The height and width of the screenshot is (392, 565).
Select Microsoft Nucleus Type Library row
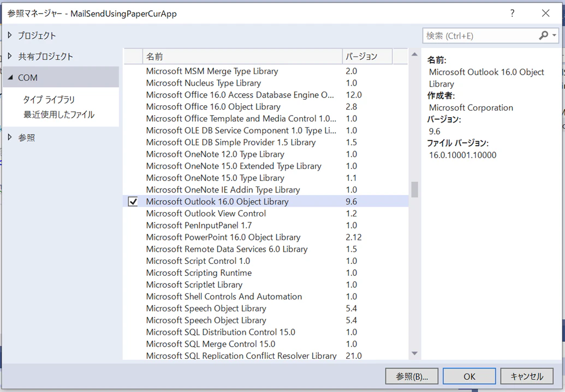[x=265, y=83]
